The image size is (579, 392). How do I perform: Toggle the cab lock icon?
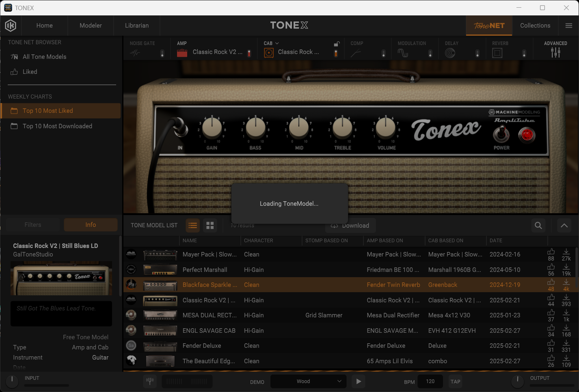pyautogui.click(x=336, y=44)
